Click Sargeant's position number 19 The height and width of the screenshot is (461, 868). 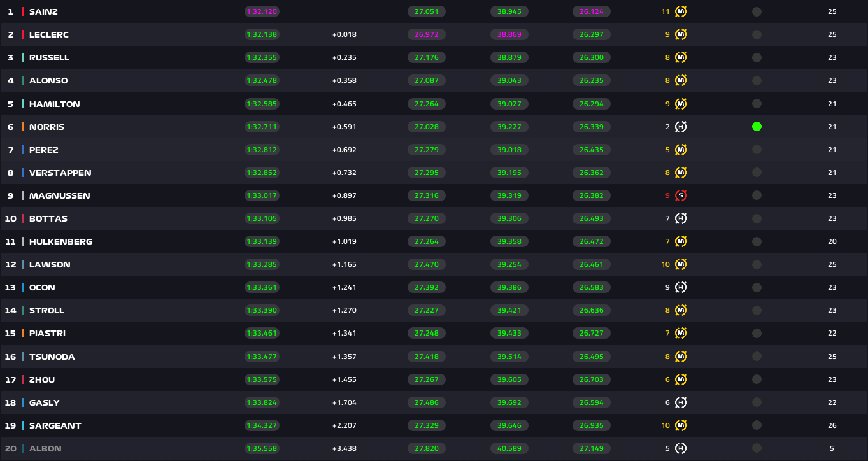coord(11,425)
